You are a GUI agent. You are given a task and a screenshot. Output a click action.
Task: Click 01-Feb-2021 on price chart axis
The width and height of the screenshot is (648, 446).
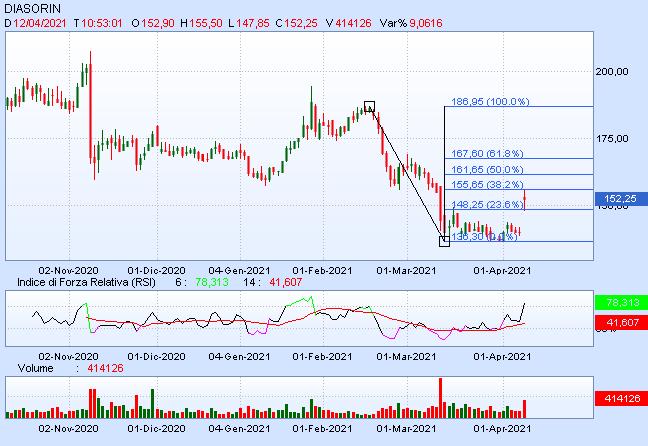click(x=322, y=271)
